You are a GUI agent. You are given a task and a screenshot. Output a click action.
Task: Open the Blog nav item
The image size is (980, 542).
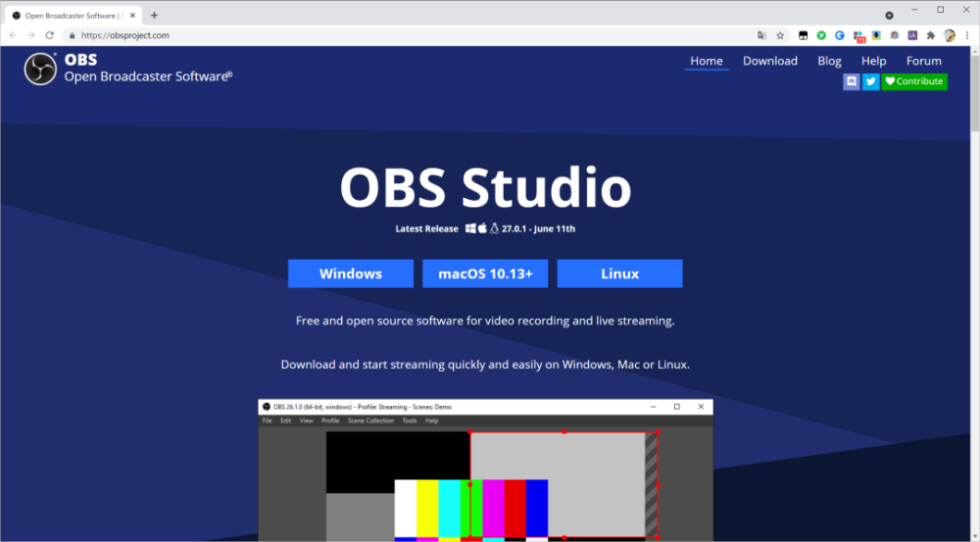(x=829, y=61)
